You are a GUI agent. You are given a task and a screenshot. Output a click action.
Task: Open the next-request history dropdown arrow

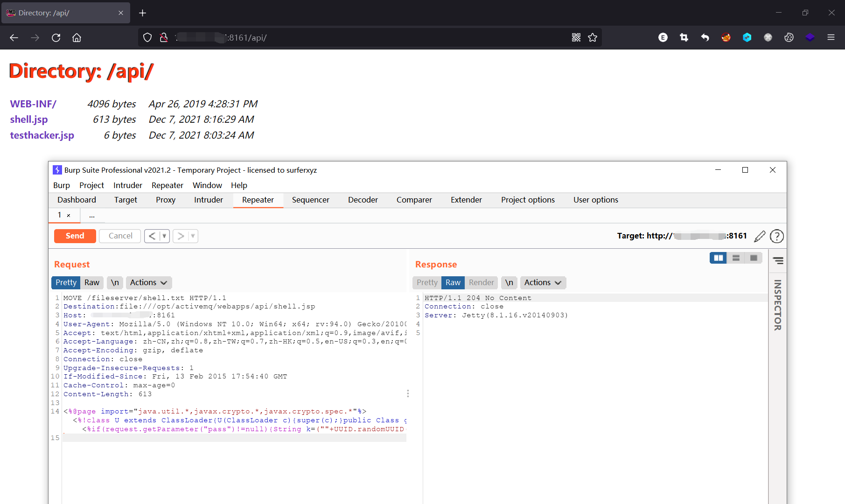[x=193, y=236]
